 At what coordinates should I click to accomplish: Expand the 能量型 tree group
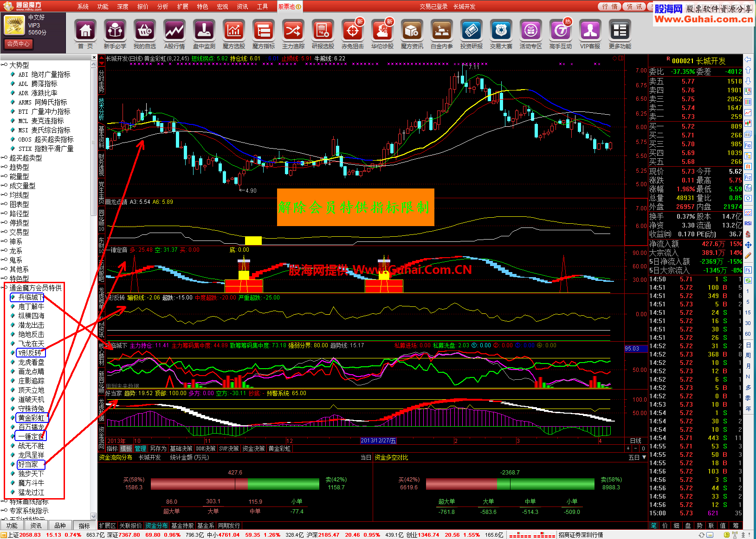point(4,176)
